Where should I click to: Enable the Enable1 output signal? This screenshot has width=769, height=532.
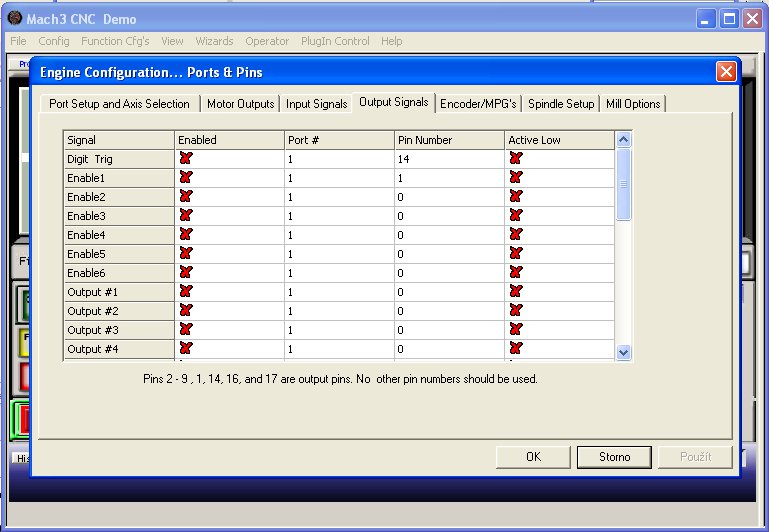tap(185, 178)
